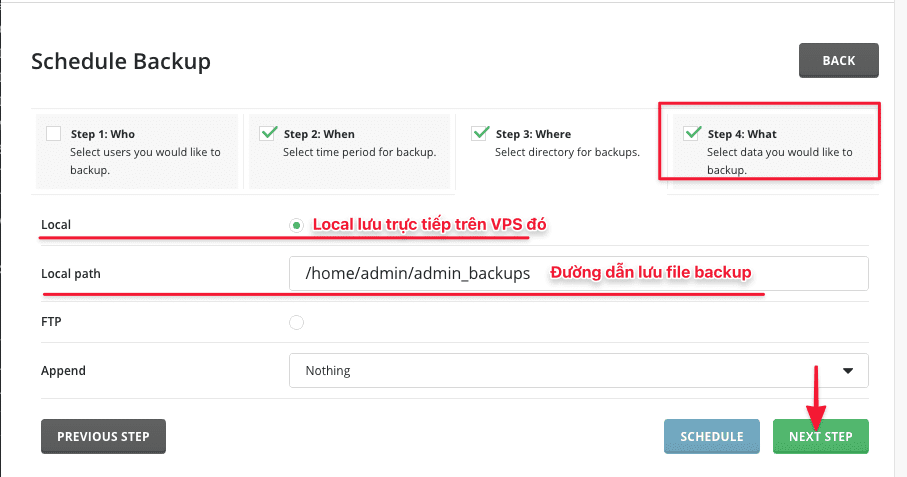The height and width of the screenshot is (477, 907).
Task: Go to the Step 4: What tab
Action: coord(768,150)
